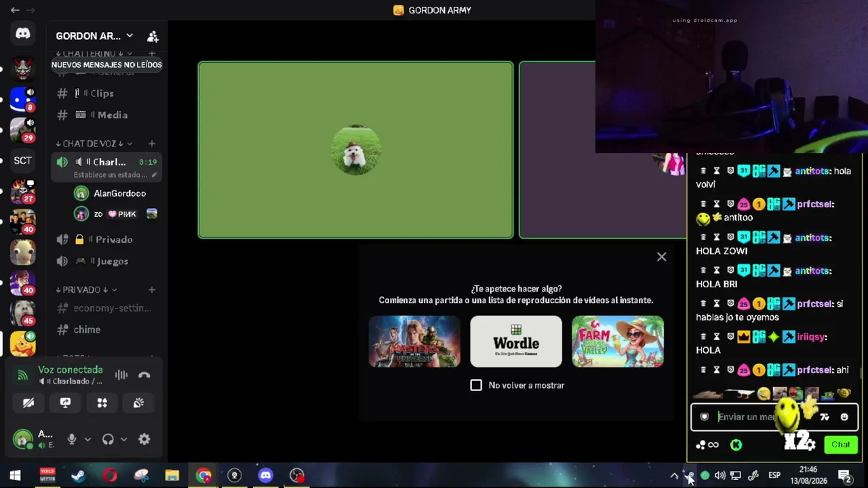Image resolution: width=868 pixels, height=488 pixels.
Task: Open GORDON ARMY server dropdown menu
Action: (x=130, y=36)
